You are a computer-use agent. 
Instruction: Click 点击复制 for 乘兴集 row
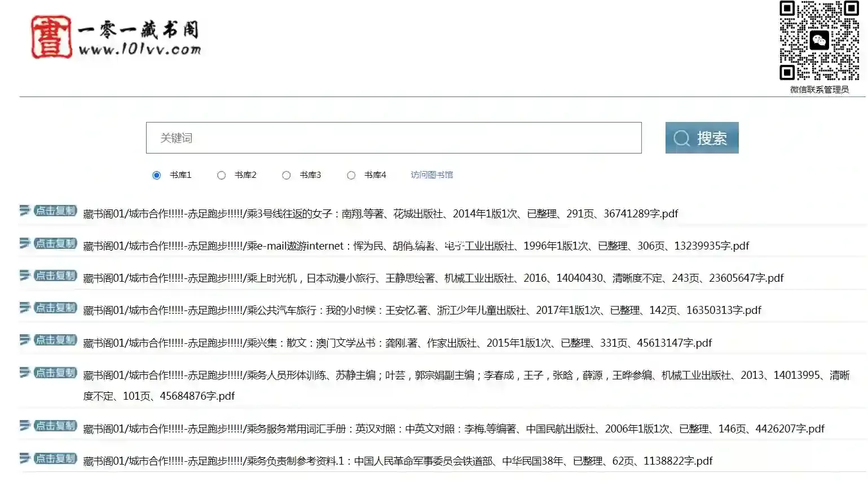tap(55, 340)
